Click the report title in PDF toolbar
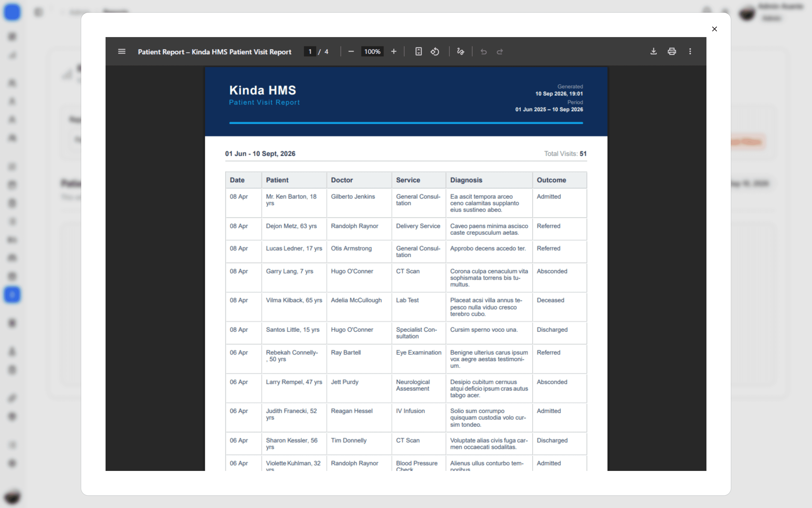The image size is (812, 508). click(214, 52)
